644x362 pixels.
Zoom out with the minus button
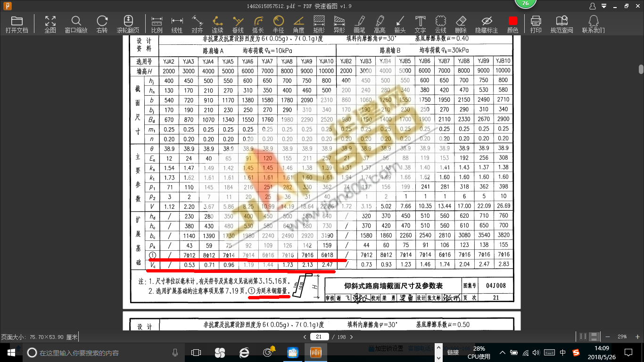[x=608, y=337]
